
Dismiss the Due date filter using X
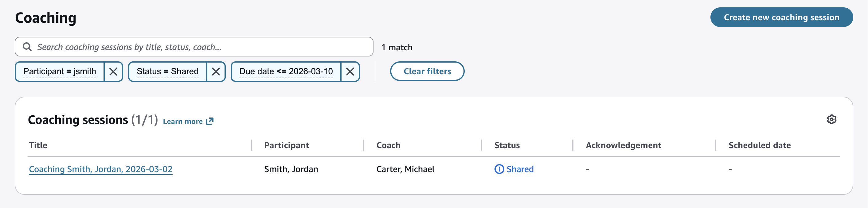coord(350,71)
